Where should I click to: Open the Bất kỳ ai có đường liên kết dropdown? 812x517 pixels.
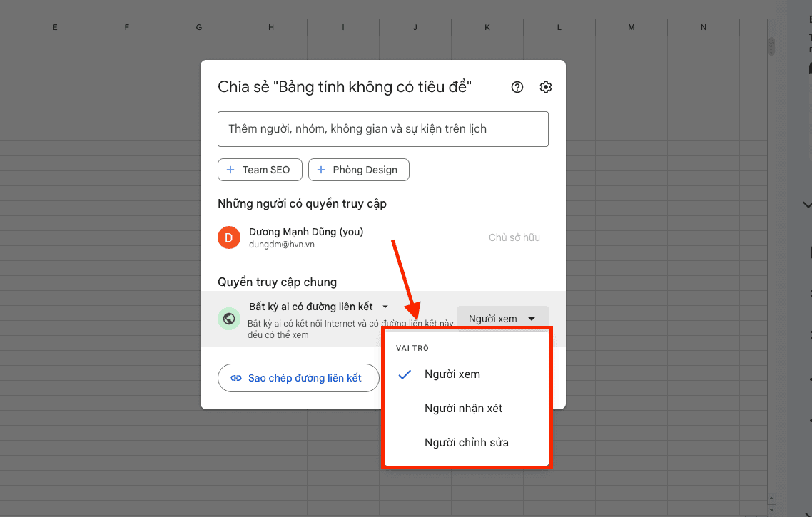click(x=319, y=307)
